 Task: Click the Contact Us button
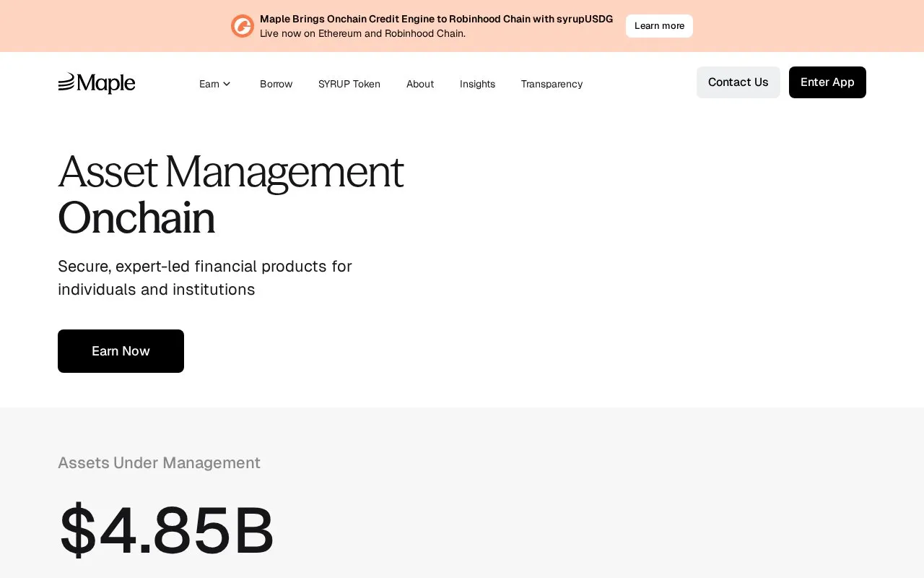(x=738, y=82)
